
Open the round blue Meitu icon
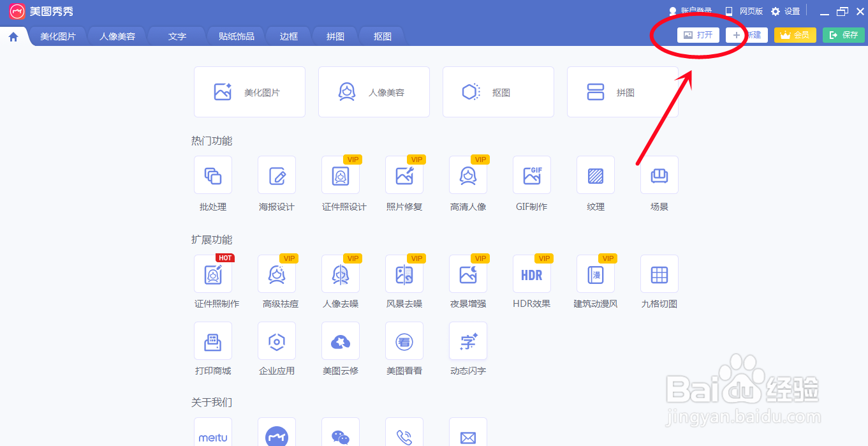pyautogui.click(x=277, y=433)
